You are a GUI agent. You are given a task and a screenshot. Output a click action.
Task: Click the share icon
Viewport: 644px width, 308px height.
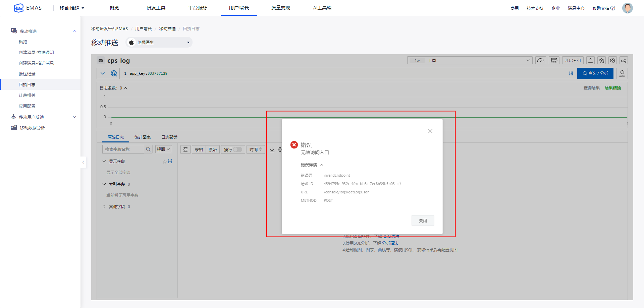point(624,60)
